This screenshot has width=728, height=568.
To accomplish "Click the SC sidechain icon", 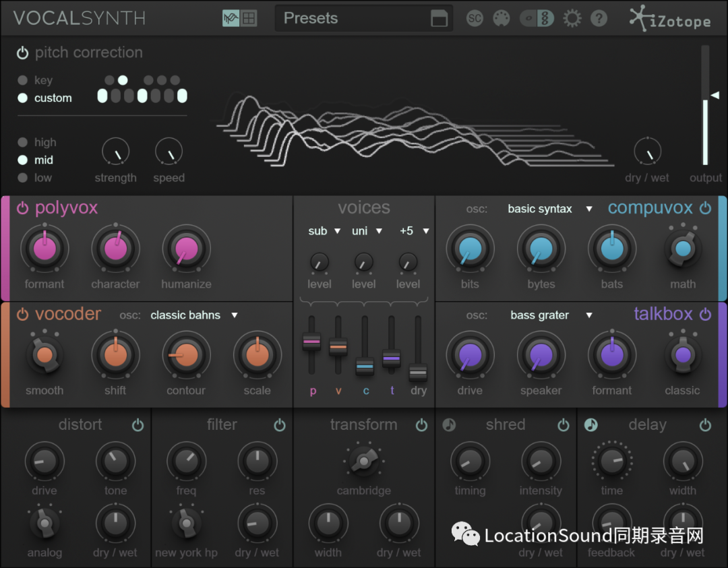I will click(x=475, y=18).
